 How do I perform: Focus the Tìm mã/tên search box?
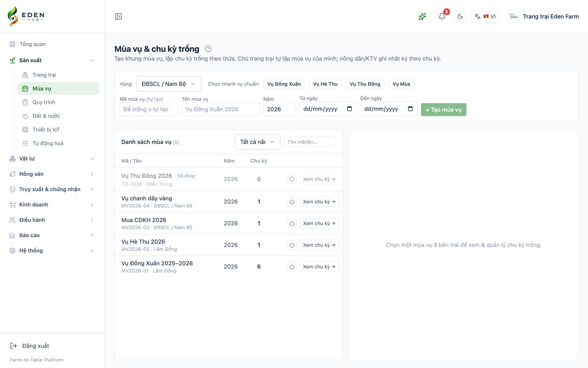[310, 142]
